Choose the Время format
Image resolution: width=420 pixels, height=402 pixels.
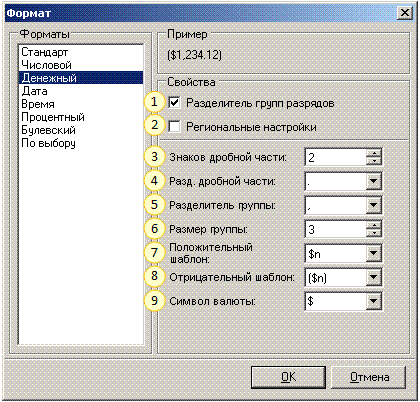pos(81,104)
